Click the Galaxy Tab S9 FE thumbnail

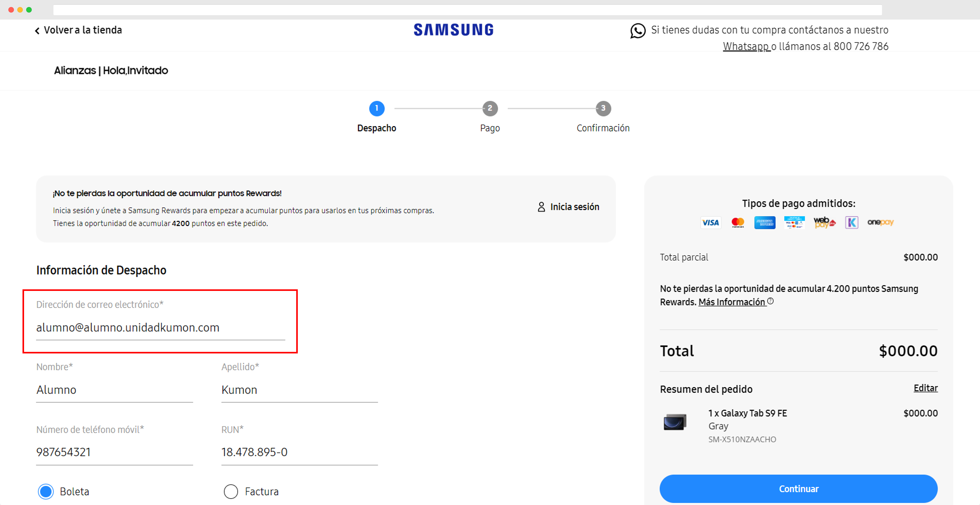click(675, 422)
